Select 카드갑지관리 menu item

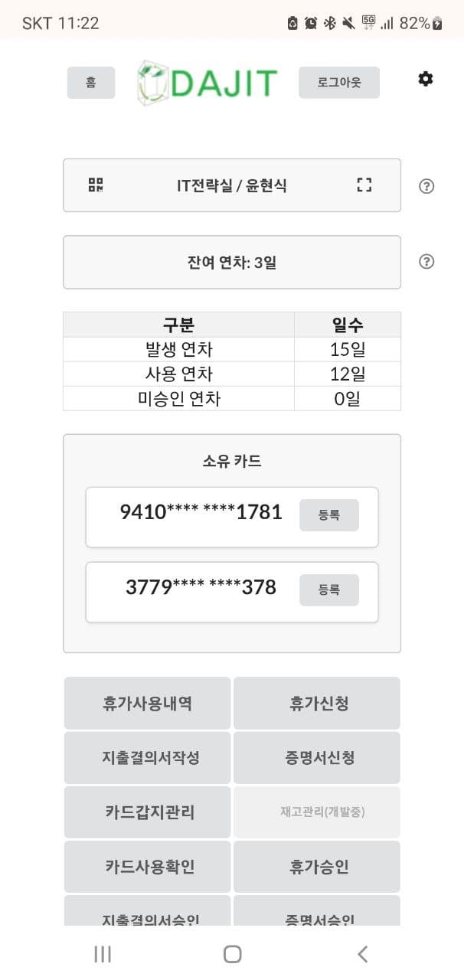pos(147,812)
